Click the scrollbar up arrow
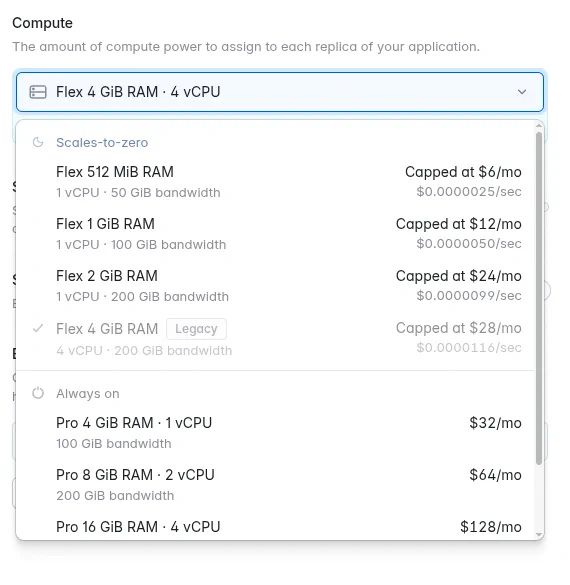Image resolution: width=570 pixels, height=585 pixels. point(539,126)
